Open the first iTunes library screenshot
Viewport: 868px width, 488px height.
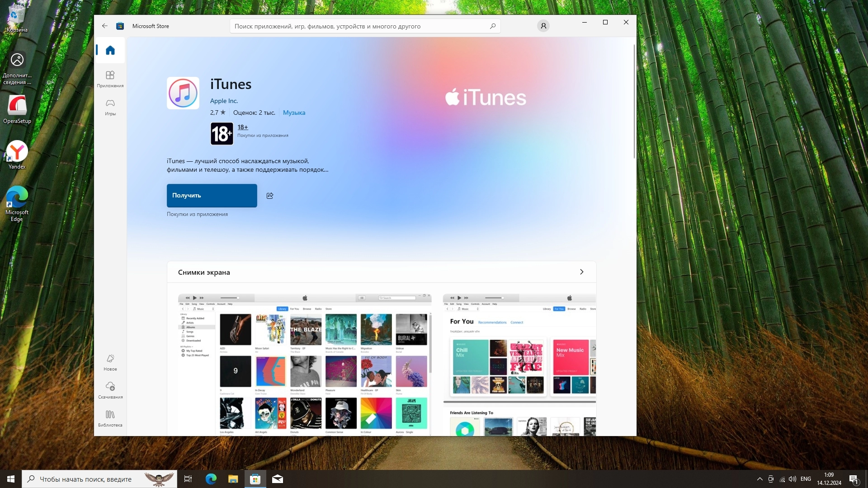tap(305, 364)
